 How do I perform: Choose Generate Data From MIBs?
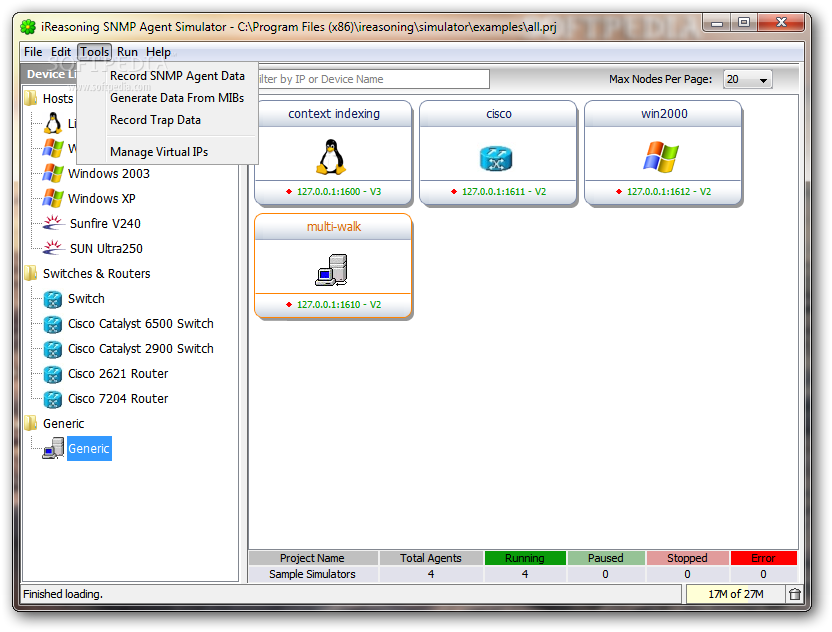pyautogui.click(x=177, y=98)
